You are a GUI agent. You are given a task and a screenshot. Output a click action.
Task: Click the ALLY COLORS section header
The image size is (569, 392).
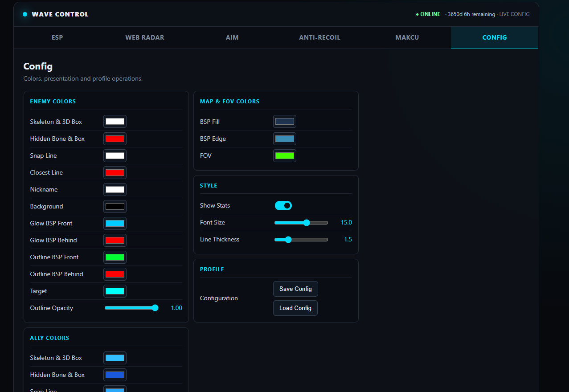tap(49, 338)
